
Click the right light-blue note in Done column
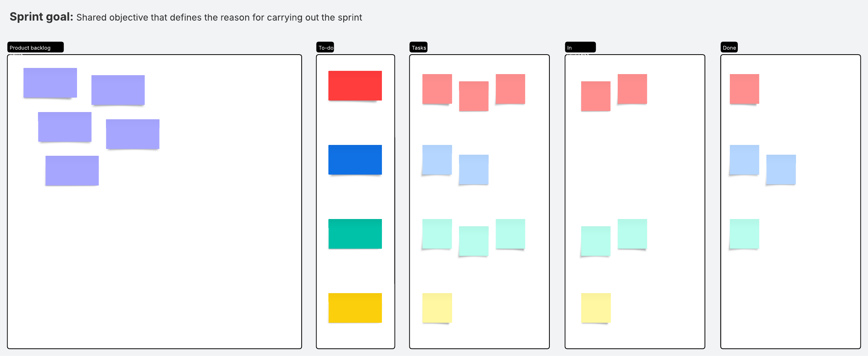click(781, 170)
